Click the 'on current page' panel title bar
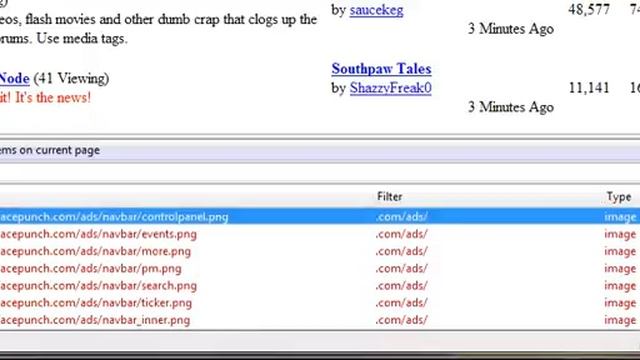 coord(320,150)
